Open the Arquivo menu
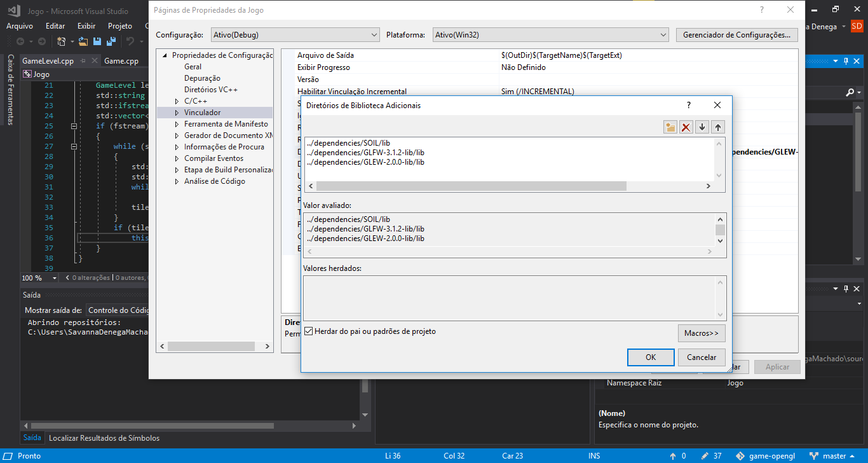The height and width of the screenshot is (463, 868). click(20, 26)
